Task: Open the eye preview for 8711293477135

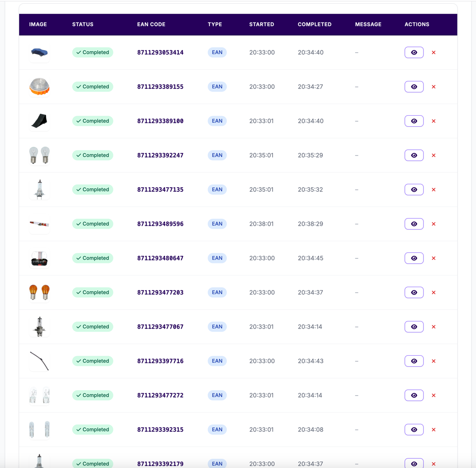Action: pyautogui.click(x=414, y=189)
